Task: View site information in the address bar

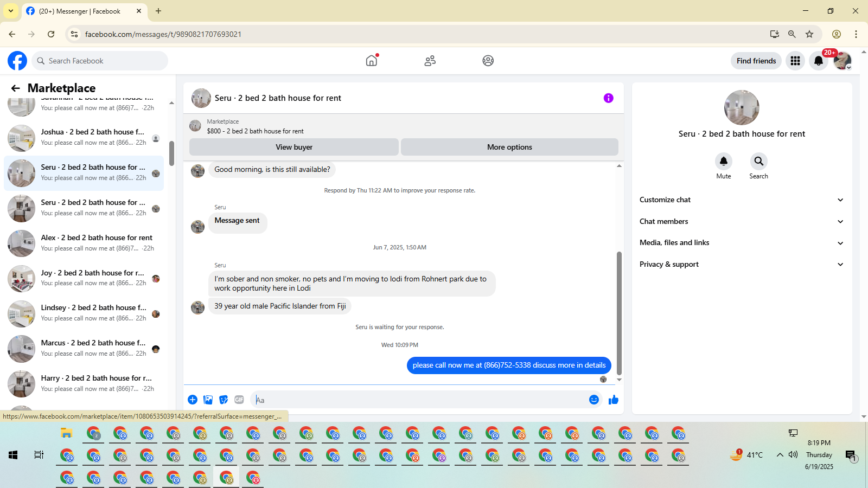Action: point(74,34)
